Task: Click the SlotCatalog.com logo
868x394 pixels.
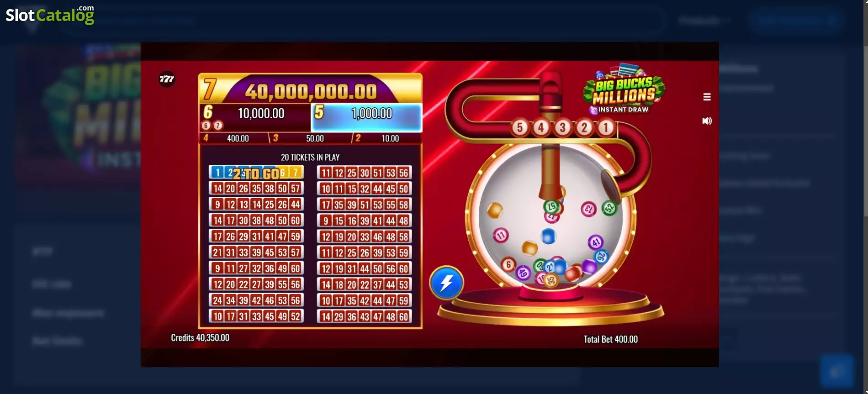Action: pos(50,15)
